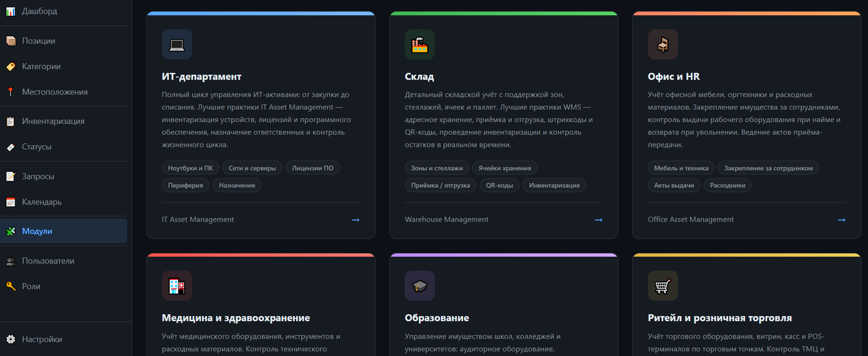Open the Дашборд menu item
Screen dimensions: 868x356
click(x=64, y=11)
